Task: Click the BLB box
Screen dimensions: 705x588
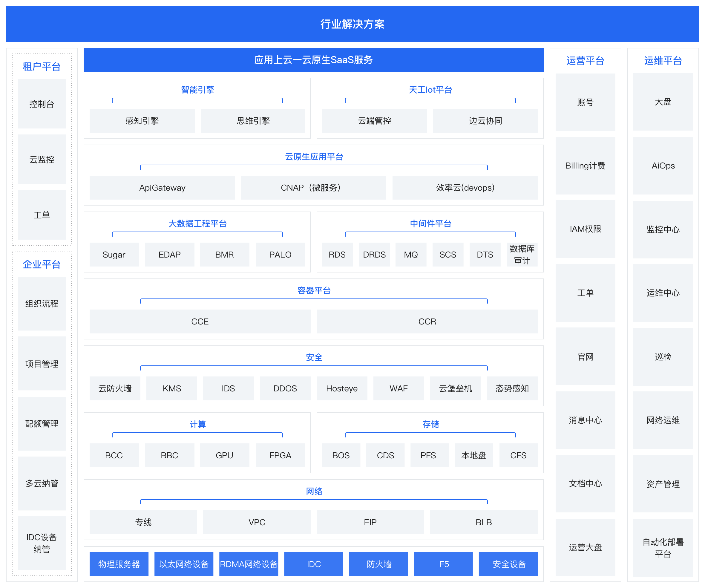Action: coord(484,522)
